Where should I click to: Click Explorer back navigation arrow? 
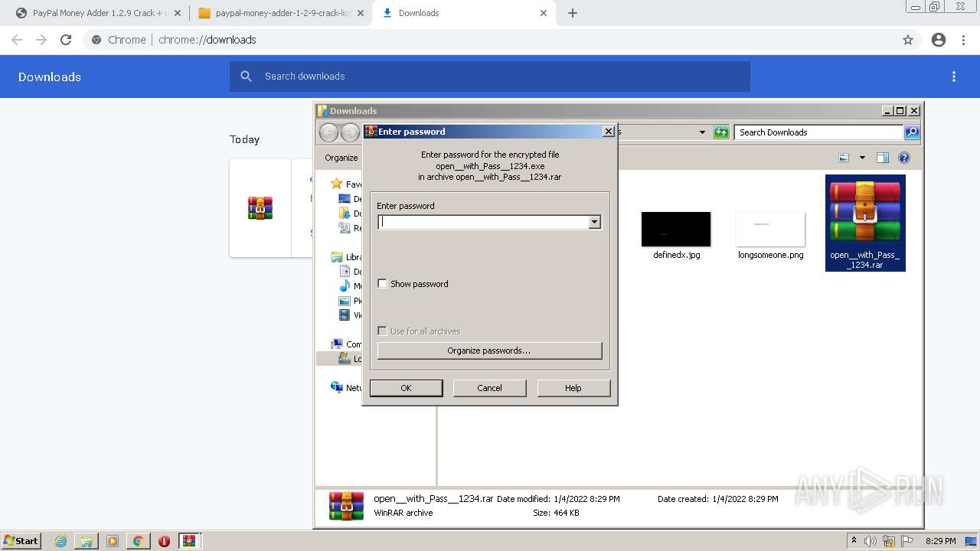pyautogui.click(x=328, y=132)
